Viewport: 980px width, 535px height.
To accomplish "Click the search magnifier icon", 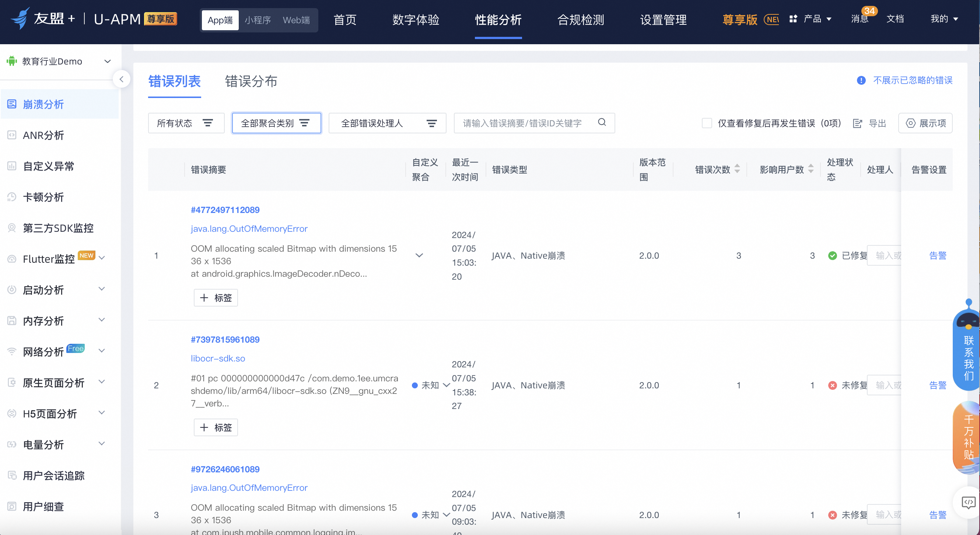I will pos(602,122).
